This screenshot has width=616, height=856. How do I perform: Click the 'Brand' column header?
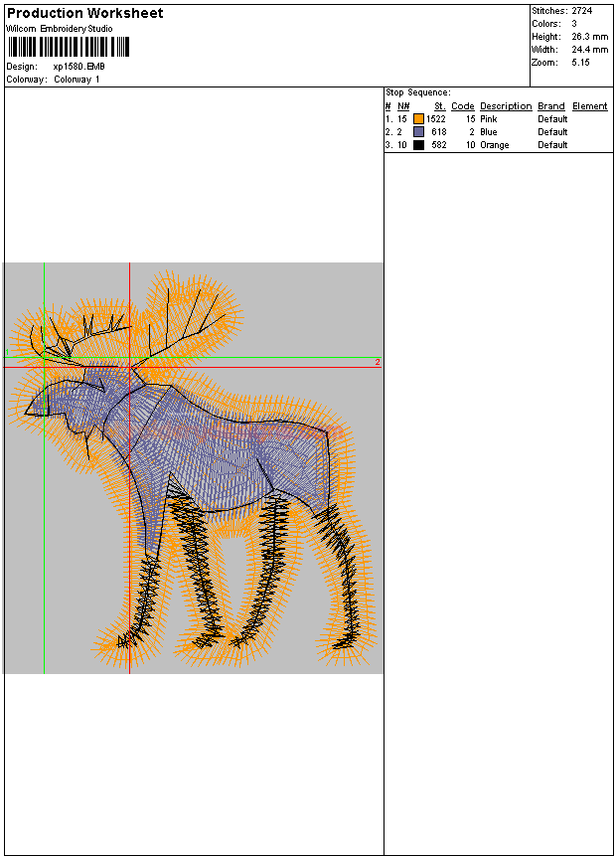point(551,106)
